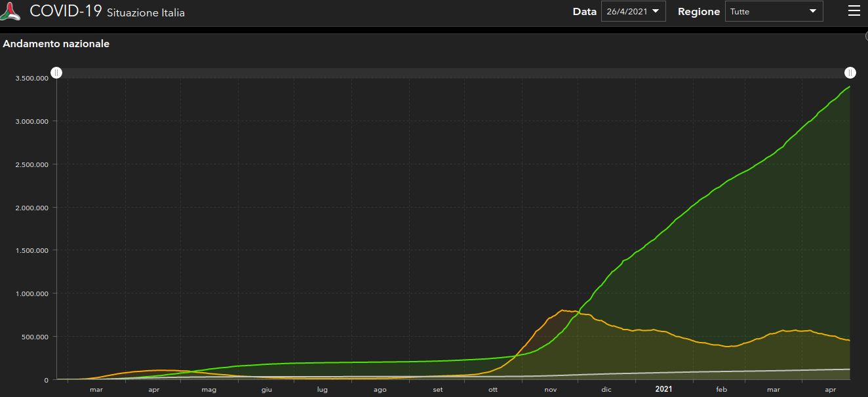Click the nov label on the time axis
This screenshot has height=397, width=868.
click(x=550, y=390)
